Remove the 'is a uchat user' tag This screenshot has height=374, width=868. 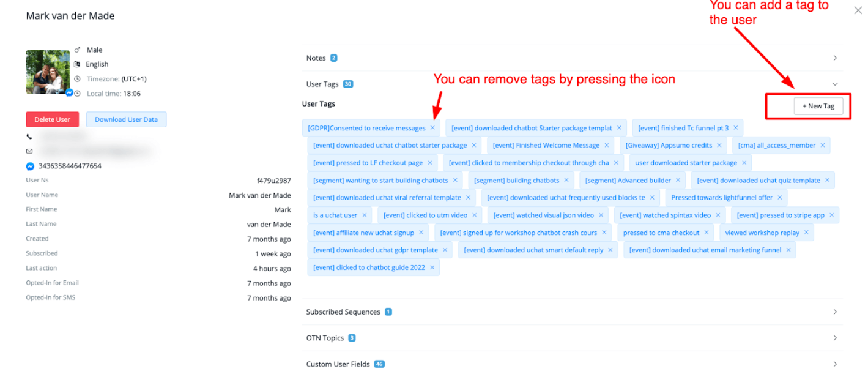[x=365, y=215]
